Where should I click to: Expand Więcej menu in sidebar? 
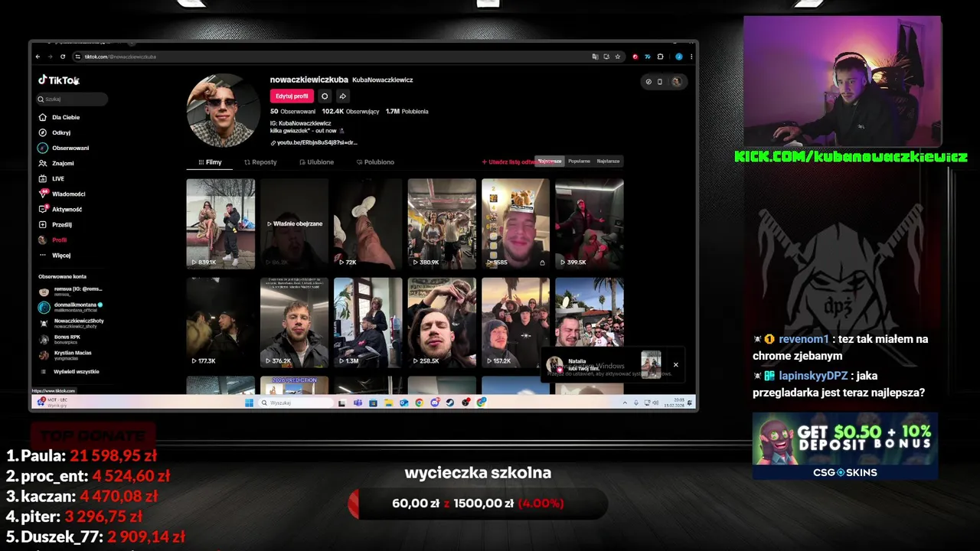click(55, 255)
